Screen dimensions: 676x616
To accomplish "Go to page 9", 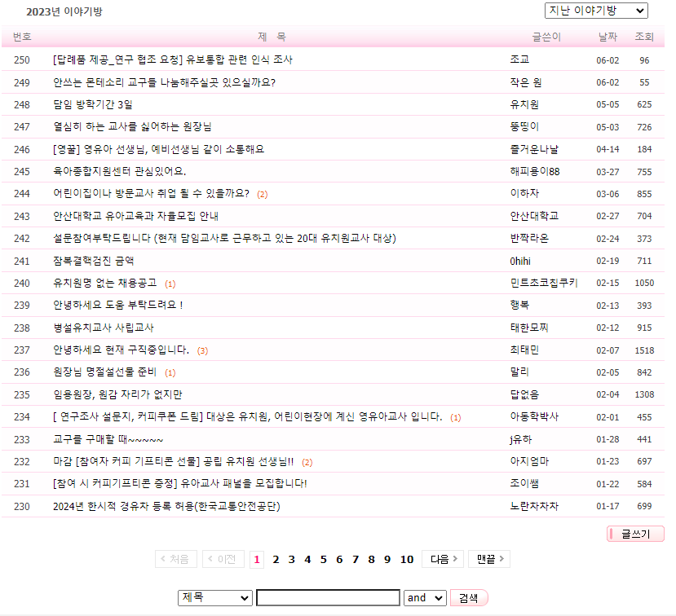I will [x=387, y=560].
